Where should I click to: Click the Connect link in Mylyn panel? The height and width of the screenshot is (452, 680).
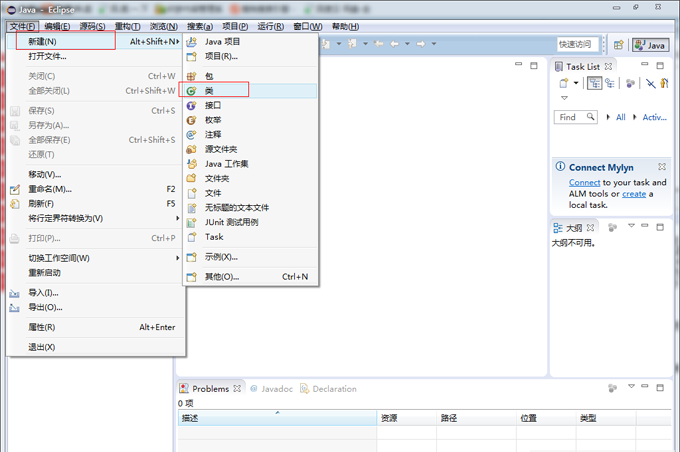click(584, 183)
